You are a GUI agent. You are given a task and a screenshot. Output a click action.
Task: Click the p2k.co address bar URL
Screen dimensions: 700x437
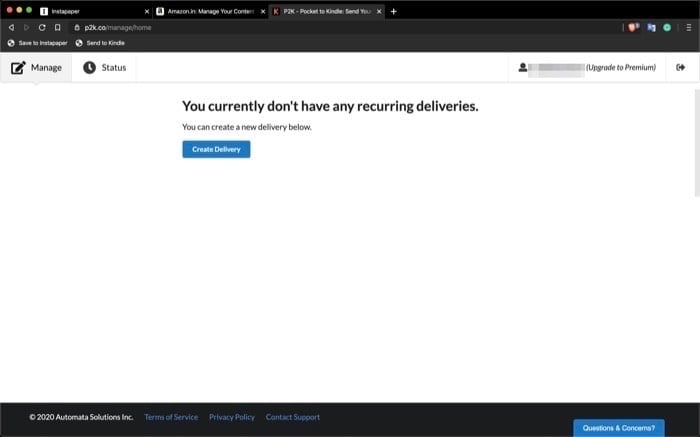pos(118,28)
